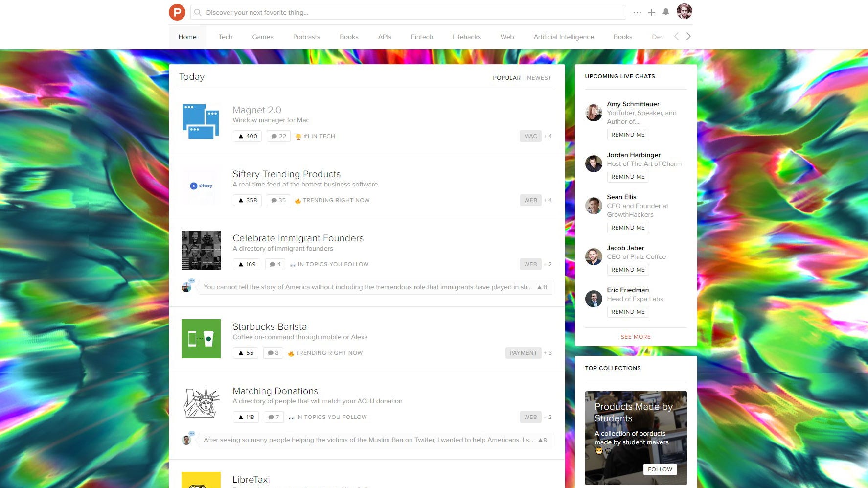Click Sean Ellis's avatar
This screenshot has width=868, height=488.
(x=594, y=206)
